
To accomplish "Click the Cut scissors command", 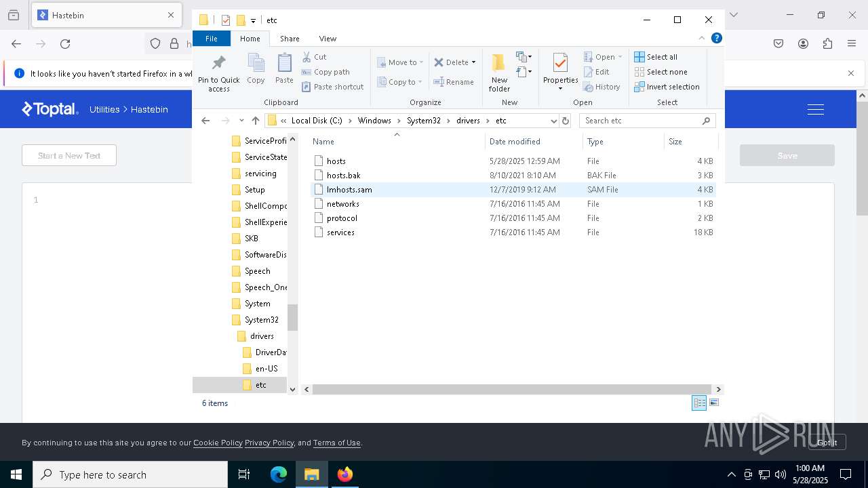I will [314, 57].
